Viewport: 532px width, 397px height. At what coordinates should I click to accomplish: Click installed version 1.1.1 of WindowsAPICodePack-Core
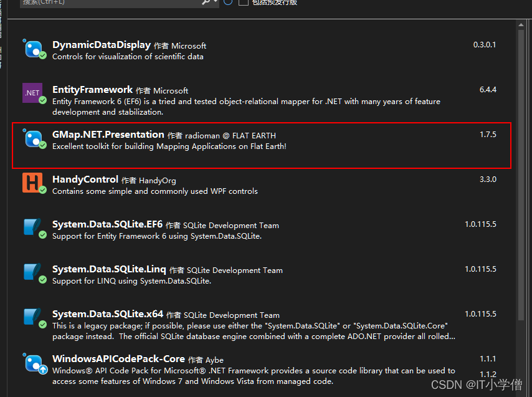(488, 358)
